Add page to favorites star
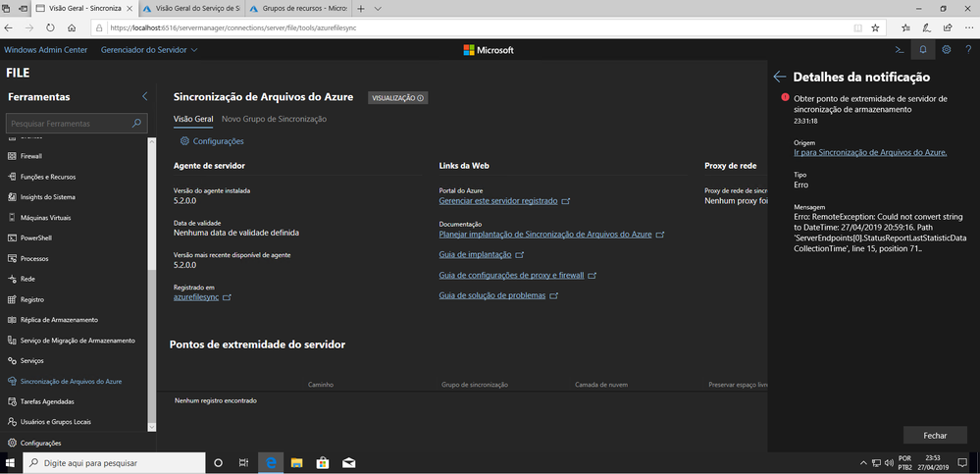The image size is (980, 474). coord(875,28)
